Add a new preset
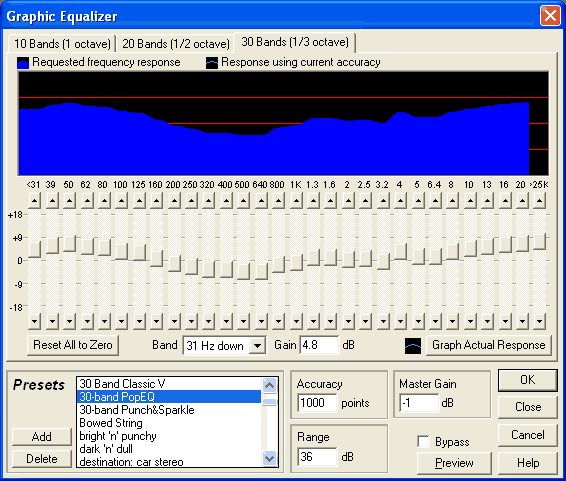 click(x=42, y=437)
